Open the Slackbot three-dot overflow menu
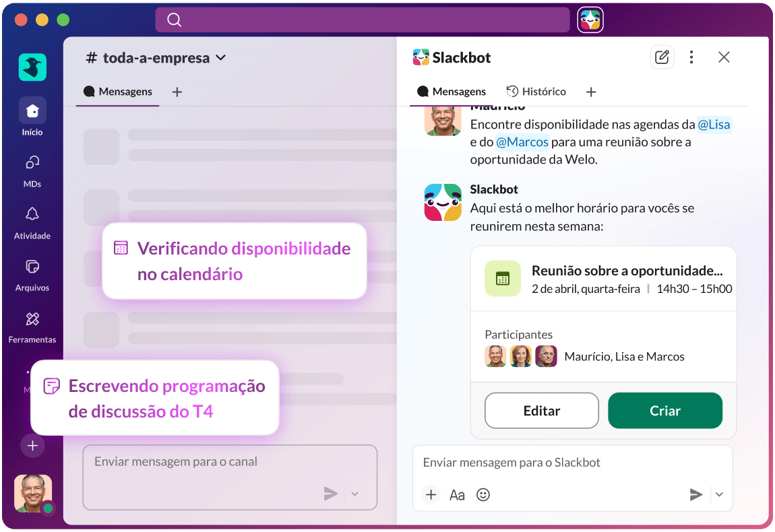 [x=691, y=57]
